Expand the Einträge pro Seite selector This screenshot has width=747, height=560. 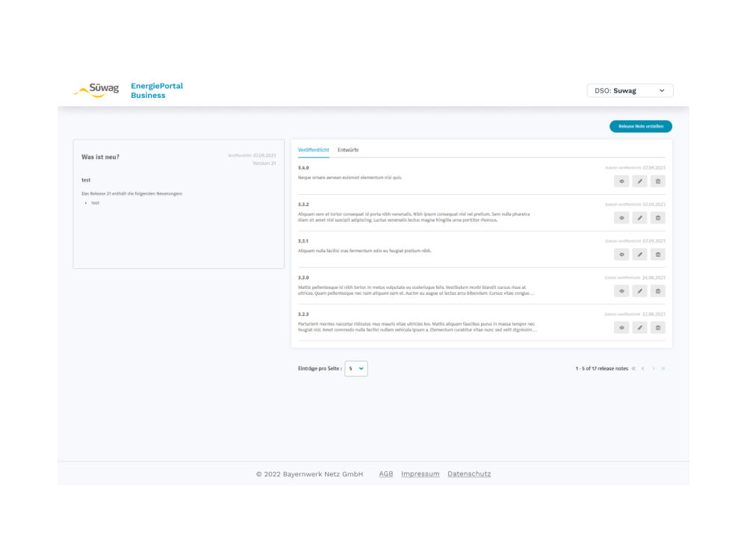pos(356,368)
